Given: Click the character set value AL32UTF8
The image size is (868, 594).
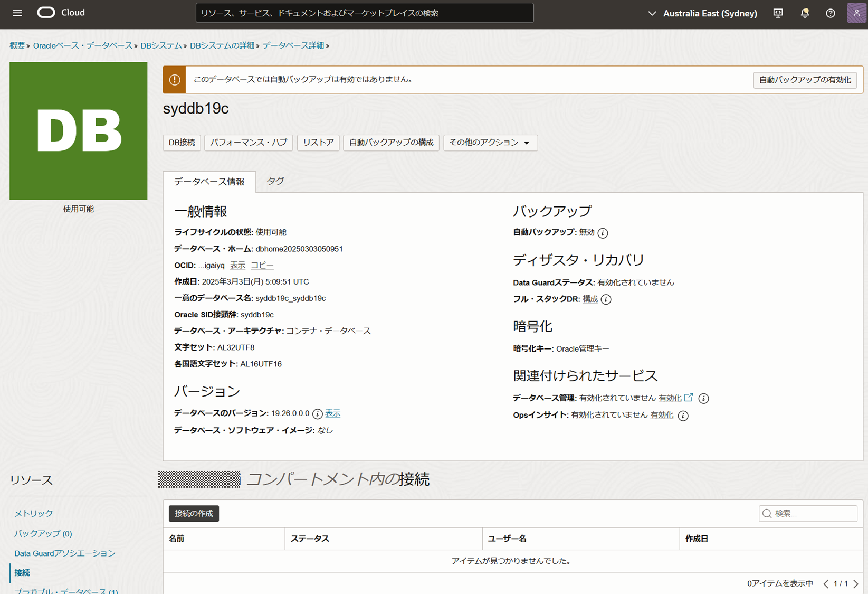Looking at the screenshot, I should coord(236,347).
